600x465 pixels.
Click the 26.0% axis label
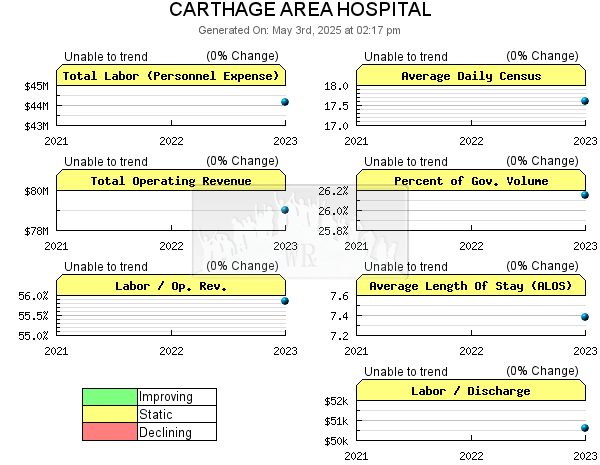pos(333,211)
